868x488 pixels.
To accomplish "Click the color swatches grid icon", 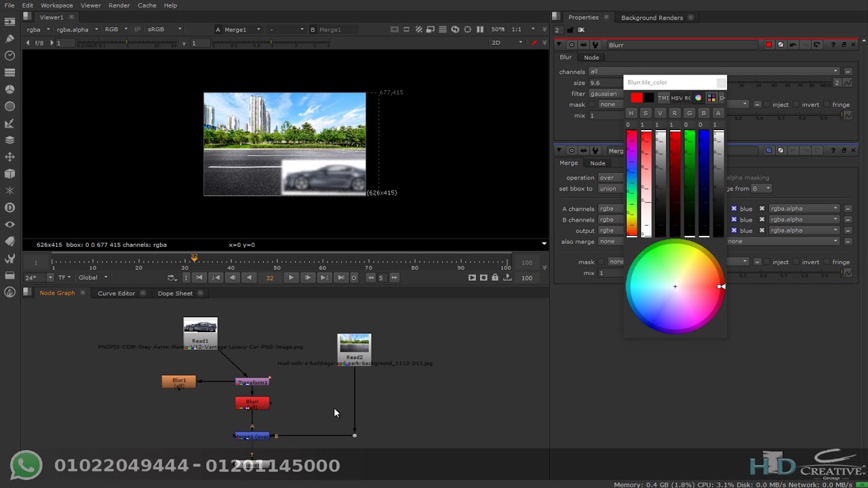I will click(x=711, y=98).
